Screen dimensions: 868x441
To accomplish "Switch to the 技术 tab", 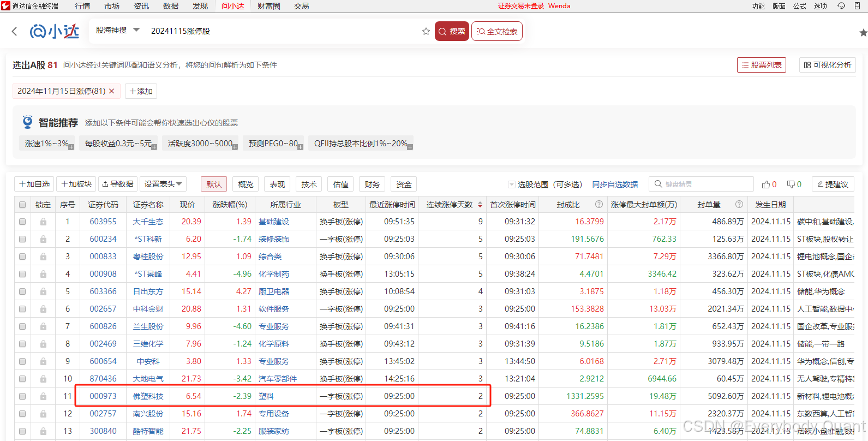I will (x=309, y=184).
